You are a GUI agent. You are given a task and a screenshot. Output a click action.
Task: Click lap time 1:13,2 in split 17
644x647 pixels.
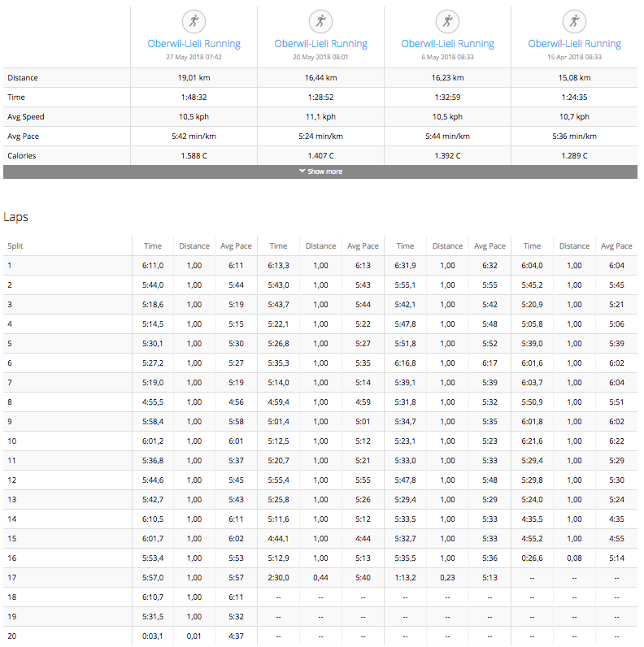[405, 578]
